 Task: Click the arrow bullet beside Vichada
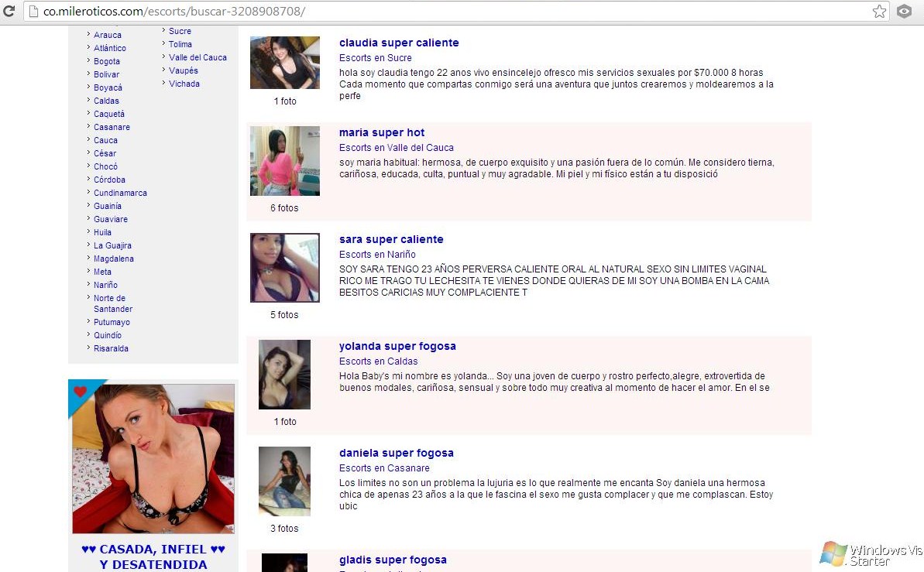[163, 84]
